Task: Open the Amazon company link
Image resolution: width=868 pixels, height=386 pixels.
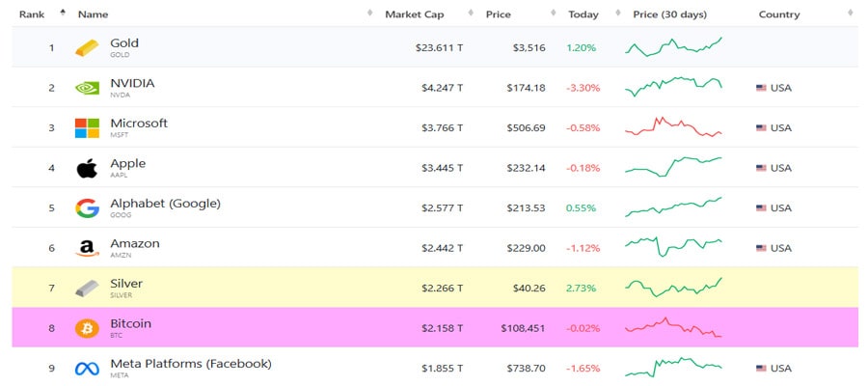Action: [135, 243]
